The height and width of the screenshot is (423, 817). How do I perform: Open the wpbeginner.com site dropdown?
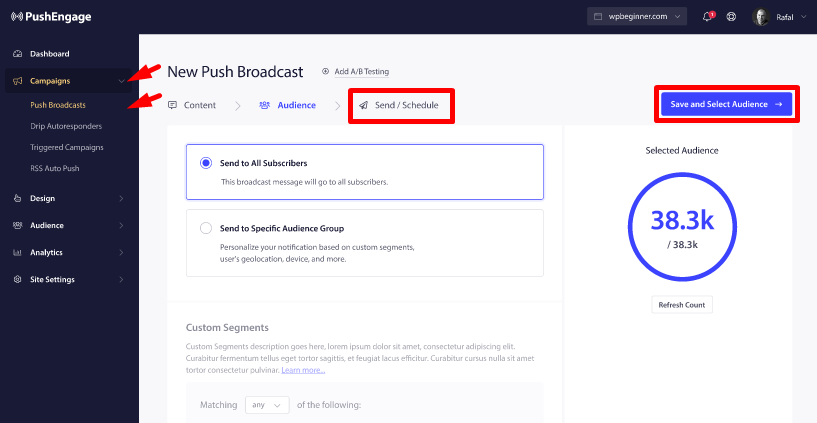point(637,17)
